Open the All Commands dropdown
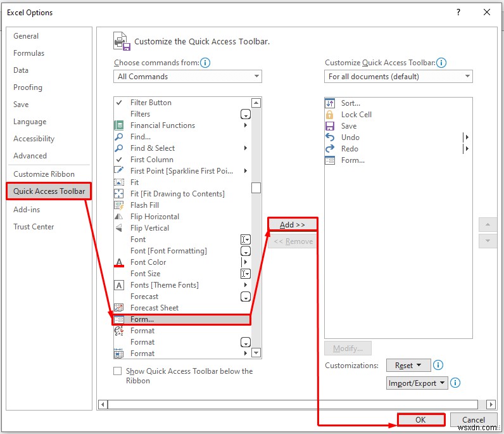 tap(187, 77)
